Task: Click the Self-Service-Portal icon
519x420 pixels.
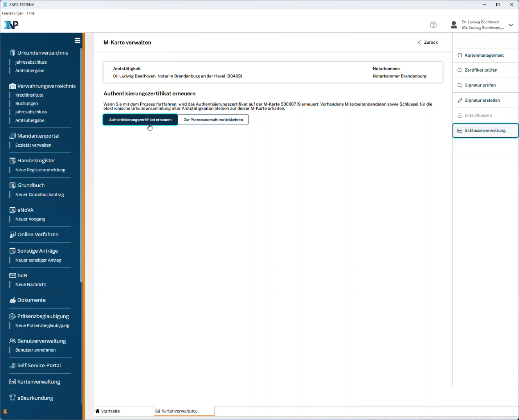Action: coord(13,366)
